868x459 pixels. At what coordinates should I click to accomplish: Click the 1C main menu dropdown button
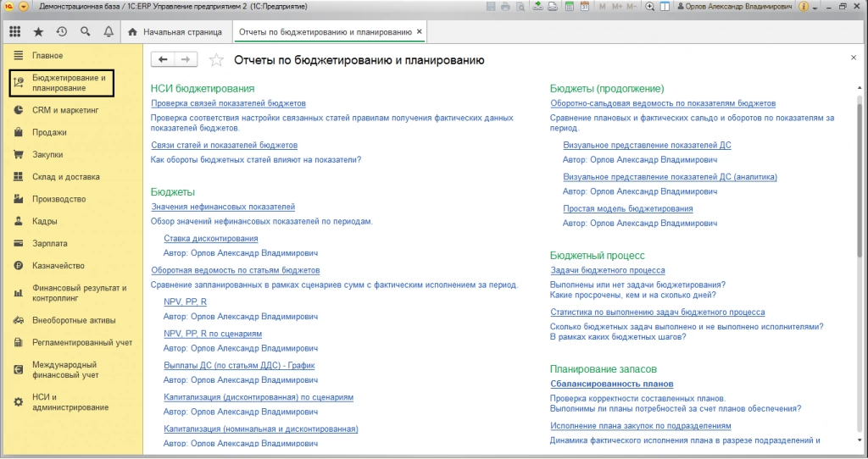click(23, 7)
